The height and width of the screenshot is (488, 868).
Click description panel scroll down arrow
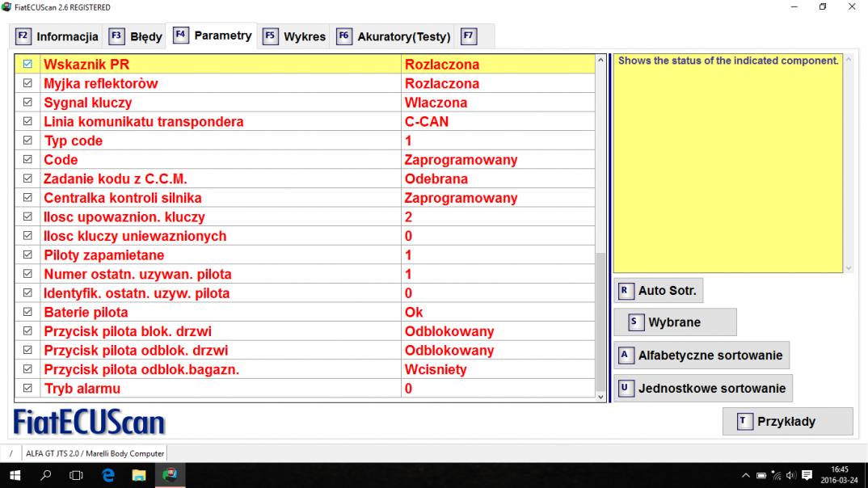849,267
